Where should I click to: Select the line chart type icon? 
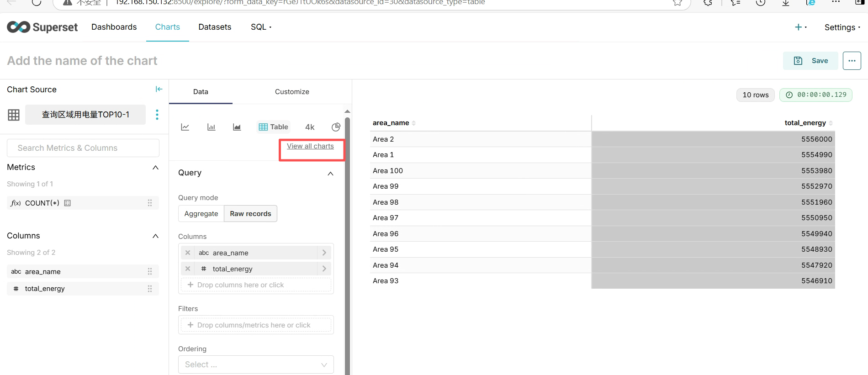[185, 127]
